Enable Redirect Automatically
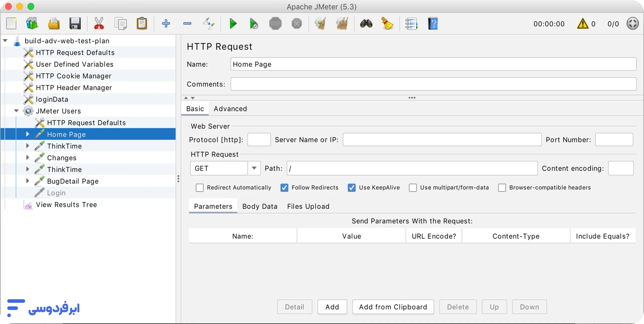 (x=200, y=187)
